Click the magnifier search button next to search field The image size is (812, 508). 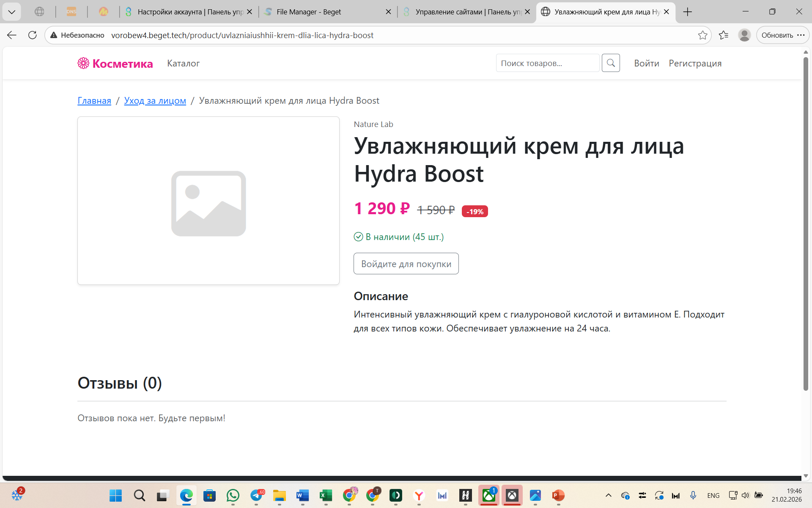(x=611, y=63)
